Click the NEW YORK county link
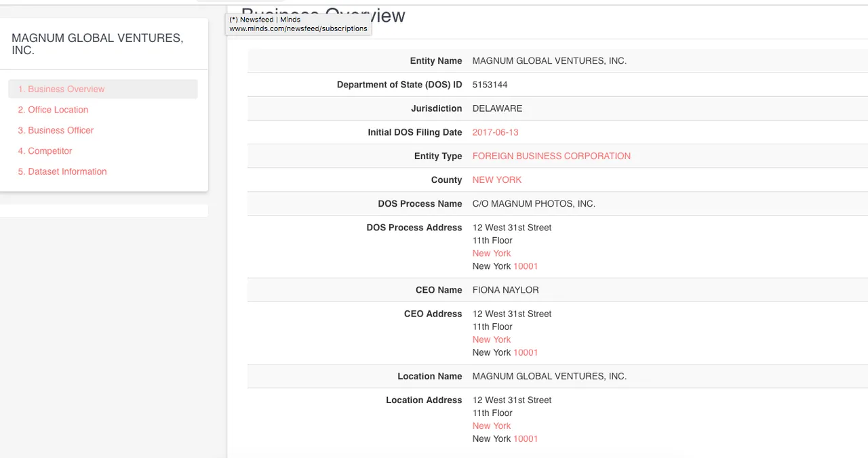This screenshot has width=868, height=458. pos(497,180)
